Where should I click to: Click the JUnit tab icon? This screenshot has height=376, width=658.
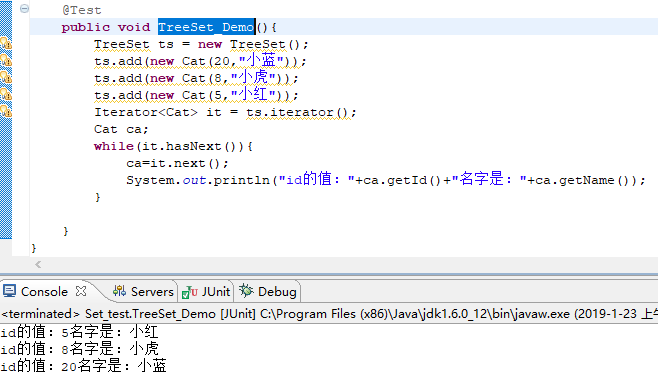point(190,292)
